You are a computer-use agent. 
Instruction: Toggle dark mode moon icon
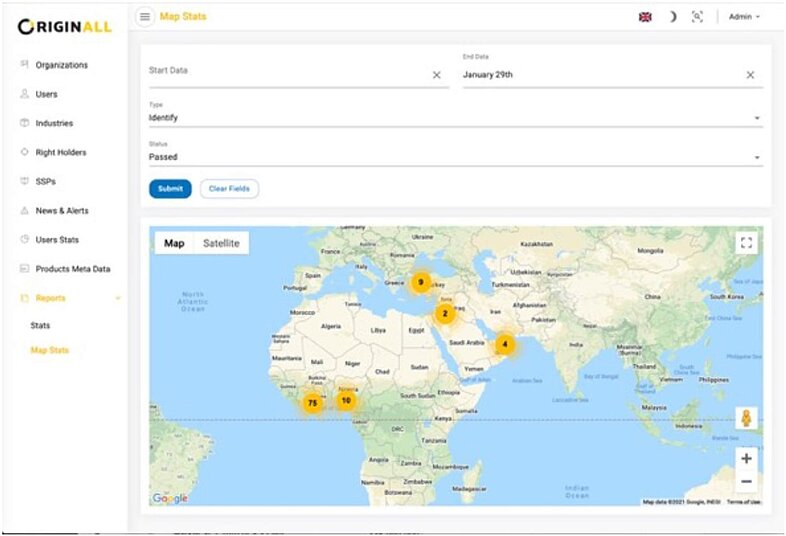click(x=672, y=17)
